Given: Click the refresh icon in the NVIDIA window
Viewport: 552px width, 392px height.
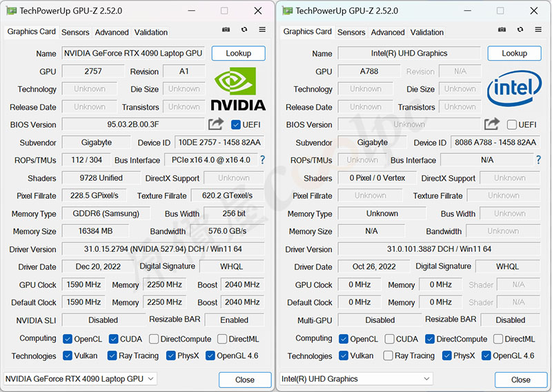Looking at the screenshot, I should click(244, 30).
